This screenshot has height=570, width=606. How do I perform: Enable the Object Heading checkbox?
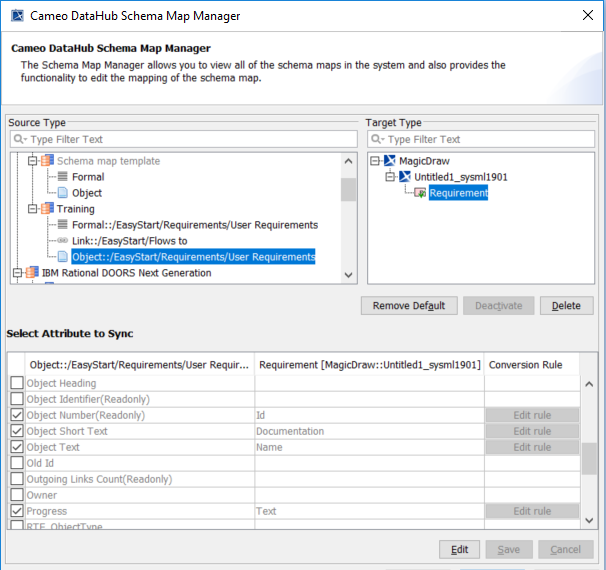[16, 383]
